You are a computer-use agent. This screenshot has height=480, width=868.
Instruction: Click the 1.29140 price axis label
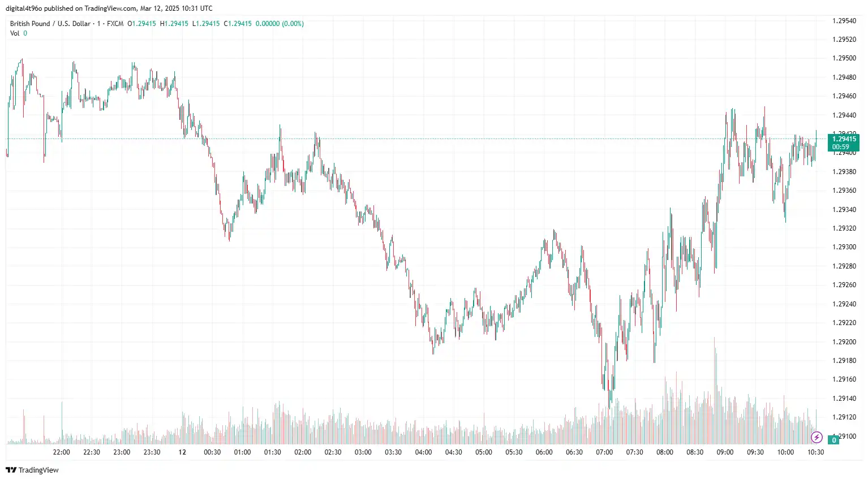(844, 399)
